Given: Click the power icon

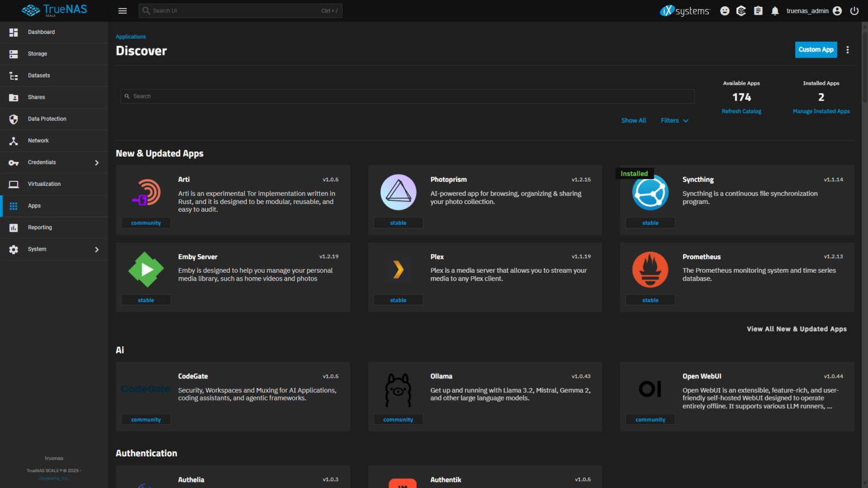Looking at the screenshot, I should point(854,11).
